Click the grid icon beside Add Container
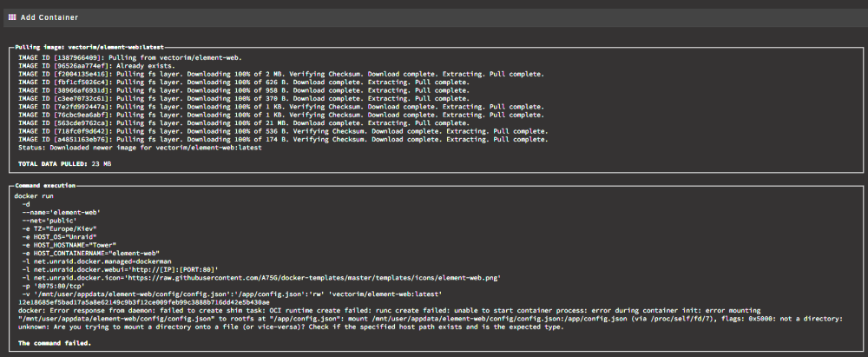This screenshot has width=868, height=357. pos(12,17)
